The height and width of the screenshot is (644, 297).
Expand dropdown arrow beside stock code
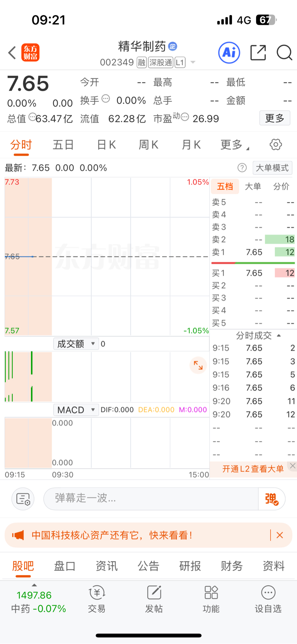193,62
